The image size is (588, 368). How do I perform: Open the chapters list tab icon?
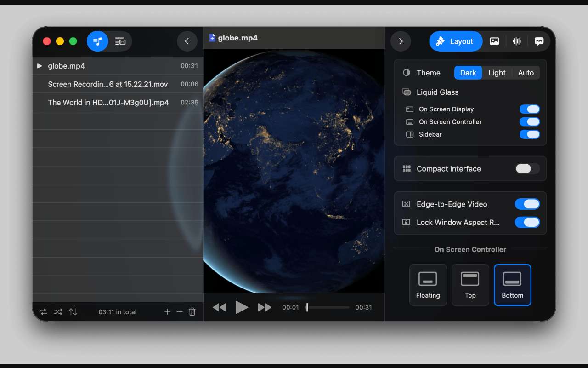[120, 41]
